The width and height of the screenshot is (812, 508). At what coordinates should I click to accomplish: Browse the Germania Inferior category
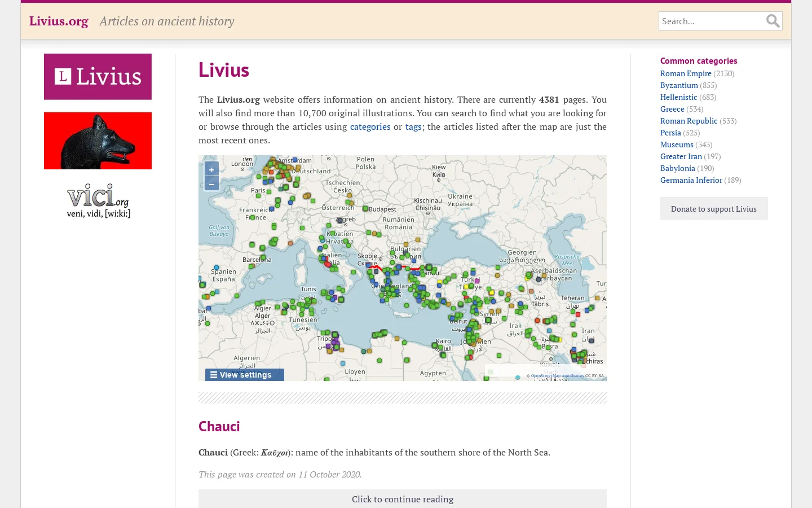coord(691,180)
